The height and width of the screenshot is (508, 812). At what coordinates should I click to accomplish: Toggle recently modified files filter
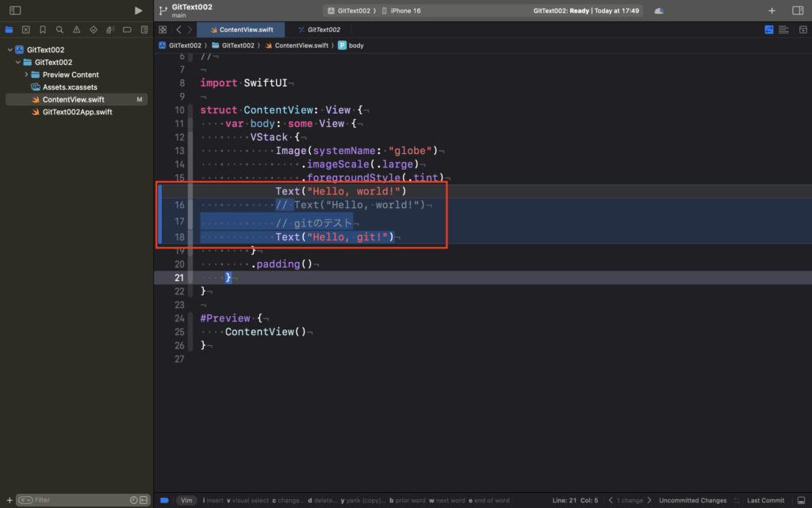pos(133,500)
